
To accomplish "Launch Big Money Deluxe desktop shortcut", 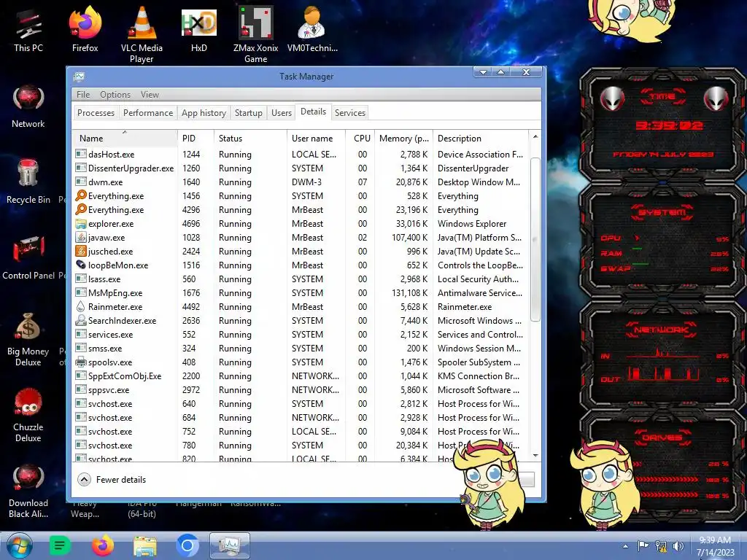I will [x=28, y=339].
